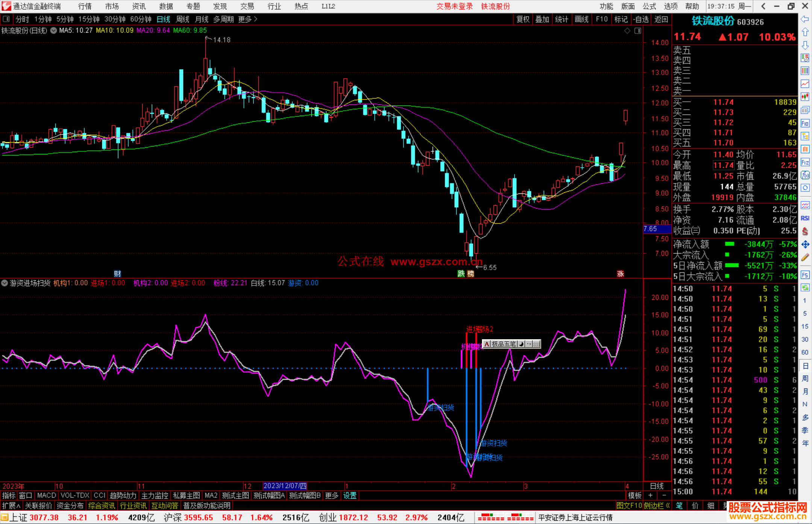Select the pencil drawing tool icon

coord(805,257)
